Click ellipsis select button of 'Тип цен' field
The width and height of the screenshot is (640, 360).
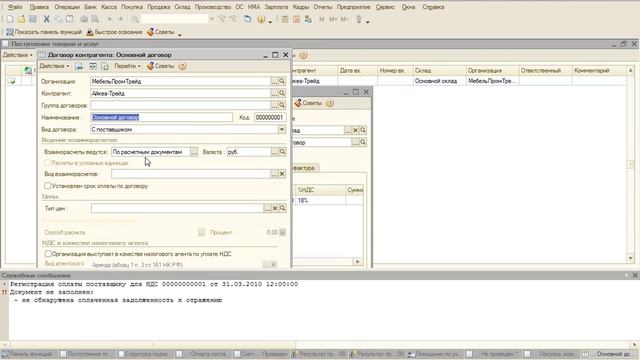(x=267, y=208)
